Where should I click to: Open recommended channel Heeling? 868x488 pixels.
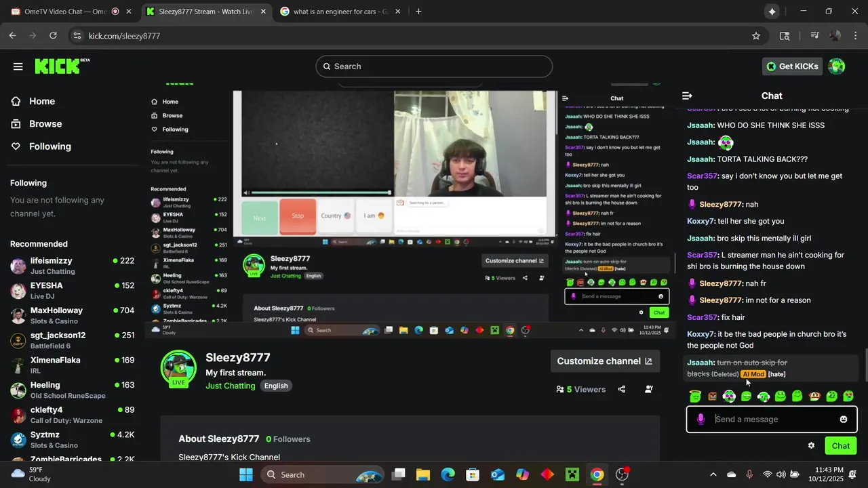72,390
